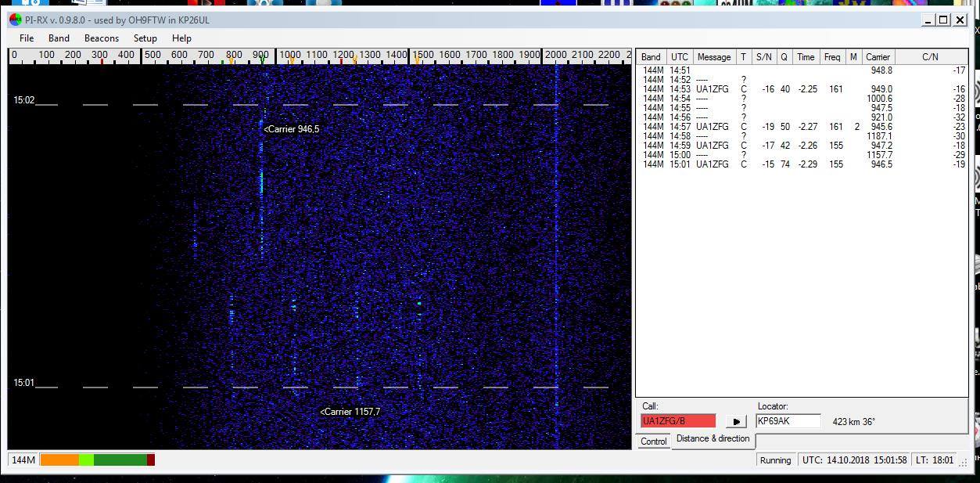Focus the Call field containing UA1ZFG/B

[678, 421]
